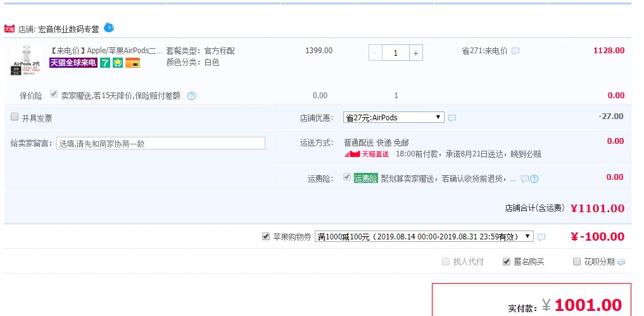Open the comment icon next to 省271:来电价
This screenshot has width=644, height=316.
pos(515,51)
